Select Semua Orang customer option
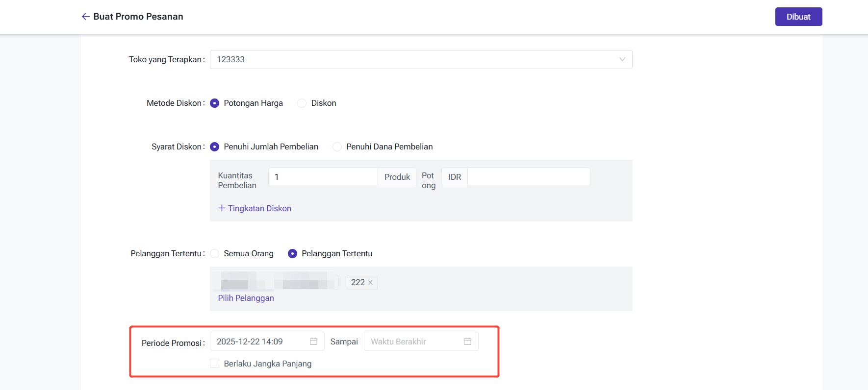 point(215,254)
